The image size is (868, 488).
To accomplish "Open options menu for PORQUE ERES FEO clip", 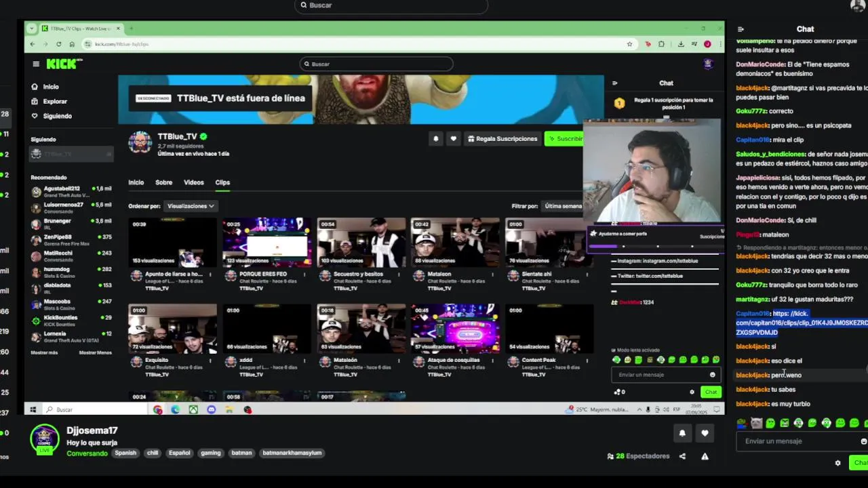I will pyautogui.click(x=304, y=274).
